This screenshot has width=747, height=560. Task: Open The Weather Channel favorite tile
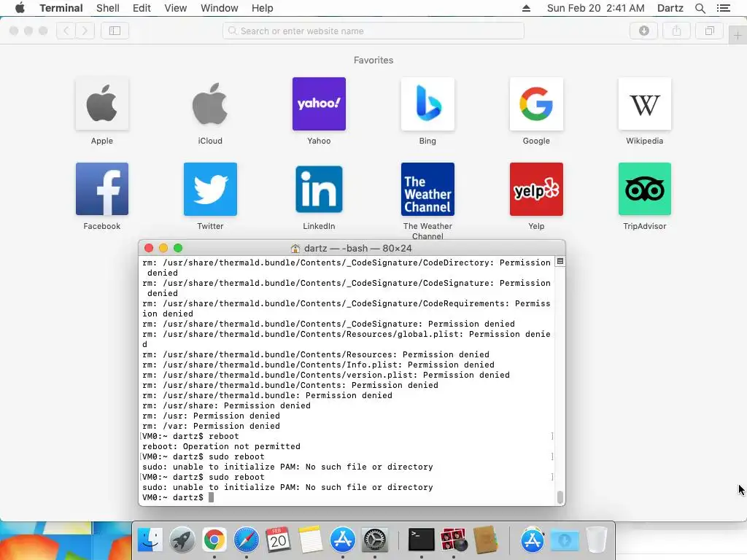pos(427,189)
